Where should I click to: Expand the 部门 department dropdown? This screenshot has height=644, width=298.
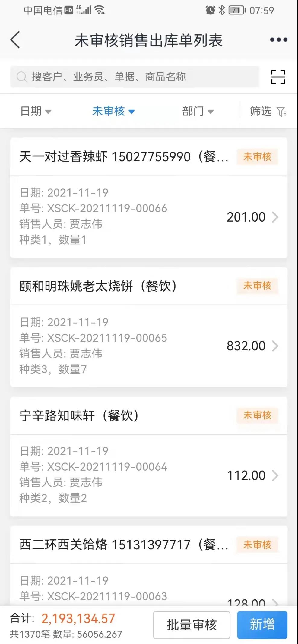click(x=198, y=112)
